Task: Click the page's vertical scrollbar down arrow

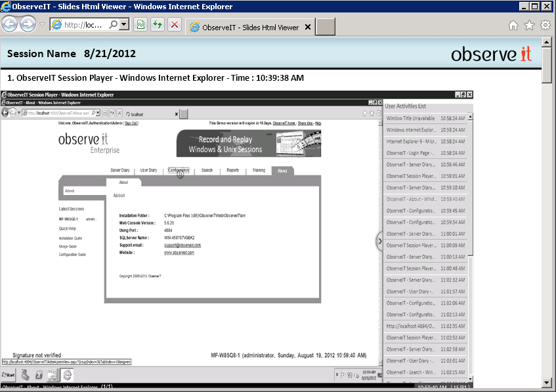Action: coord(547,383)
